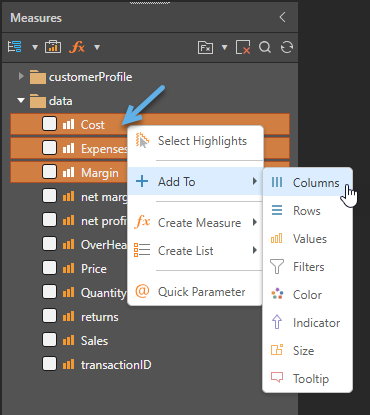Collapse the Measures panel with arrow

pos(282,17)
